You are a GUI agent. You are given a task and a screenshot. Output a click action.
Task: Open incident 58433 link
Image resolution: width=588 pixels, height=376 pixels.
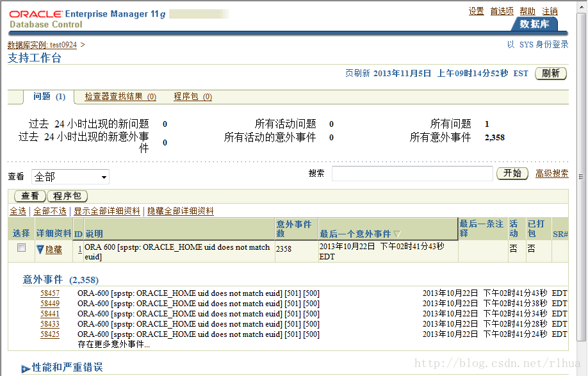(50, 324)
